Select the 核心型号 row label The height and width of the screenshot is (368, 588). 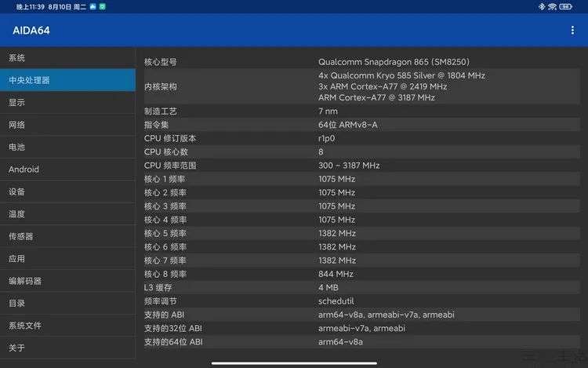point(160,62)
